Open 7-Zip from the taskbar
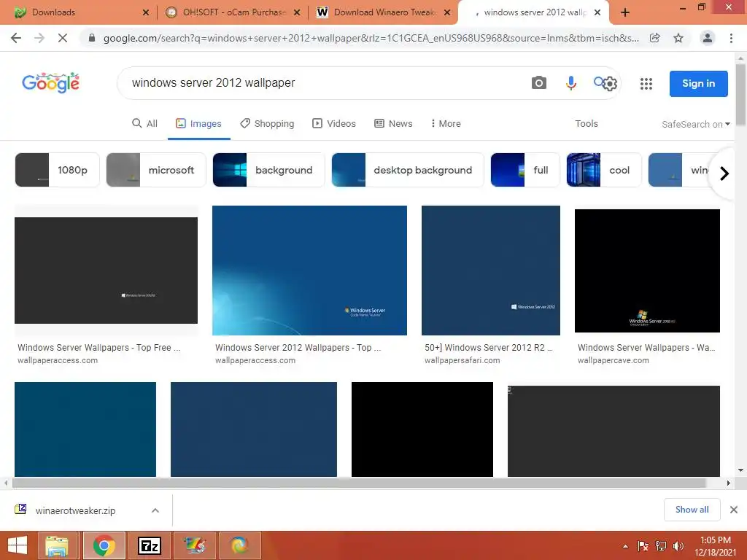Screen dimensions: 747x560 click(149, 545)
